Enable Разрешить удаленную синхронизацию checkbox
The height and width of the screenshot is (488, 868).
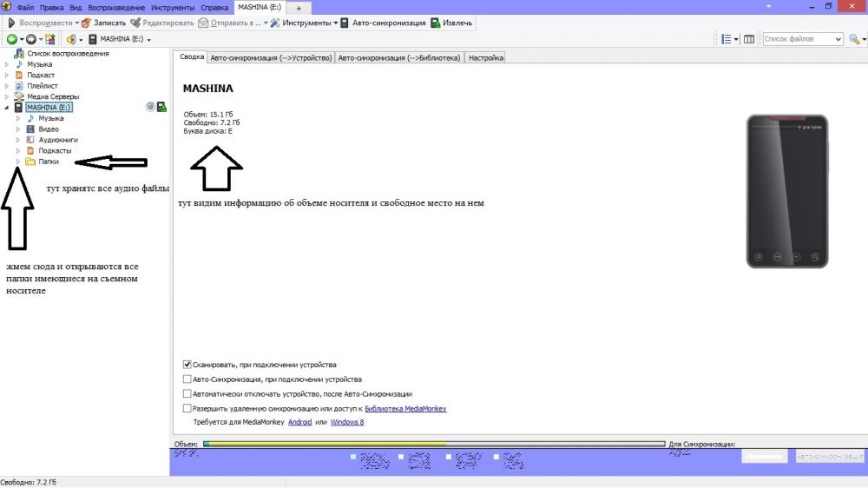click(x=187, y=408)
